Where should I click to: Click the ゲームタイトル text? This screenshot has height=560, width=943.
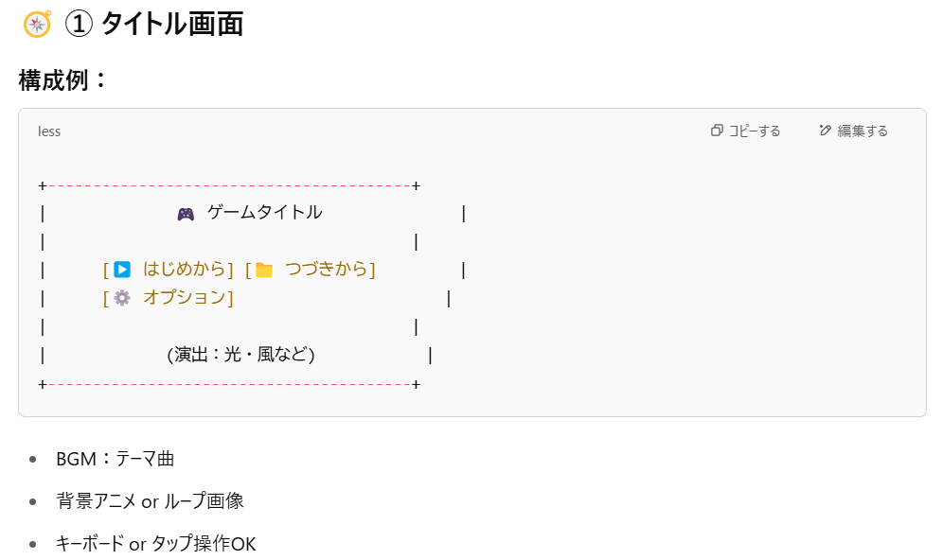264,213
